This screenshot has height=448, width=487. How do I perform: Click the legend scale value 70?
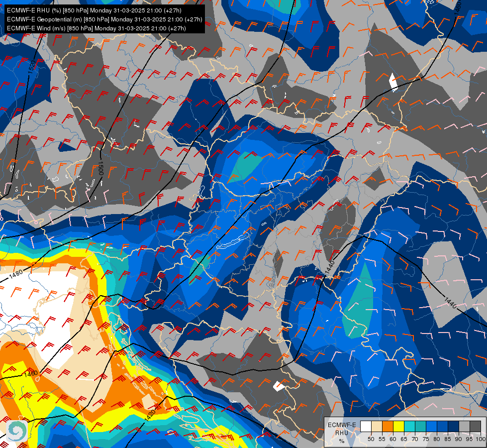pyautogui.click(x=415, y=439)
